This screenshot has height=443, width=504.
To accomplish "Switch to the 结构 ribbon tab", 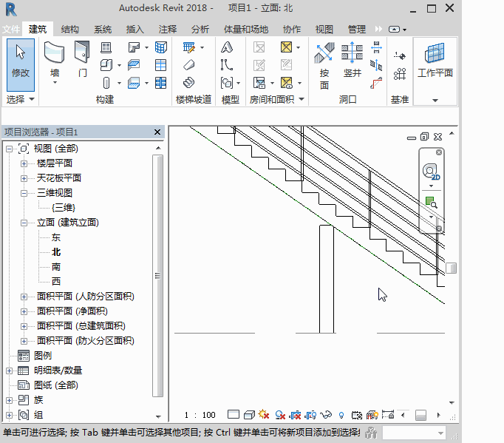I will click(70, 30).
